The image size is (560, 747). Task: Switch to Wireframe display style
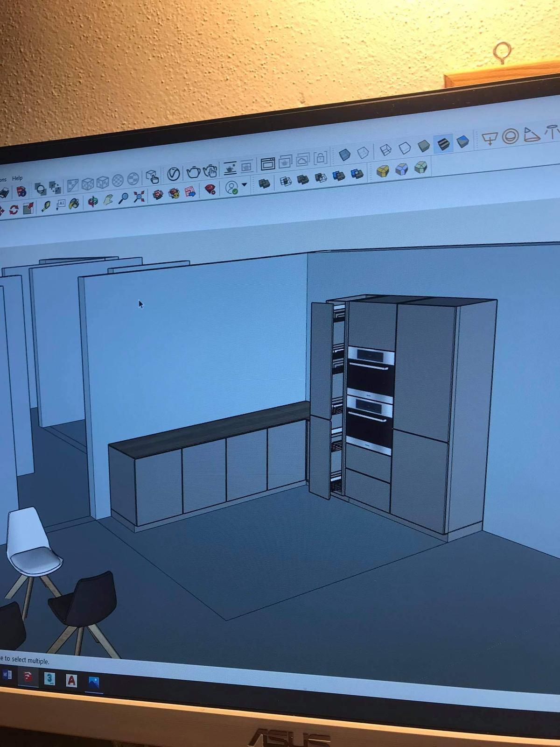(x=385, y=150)
